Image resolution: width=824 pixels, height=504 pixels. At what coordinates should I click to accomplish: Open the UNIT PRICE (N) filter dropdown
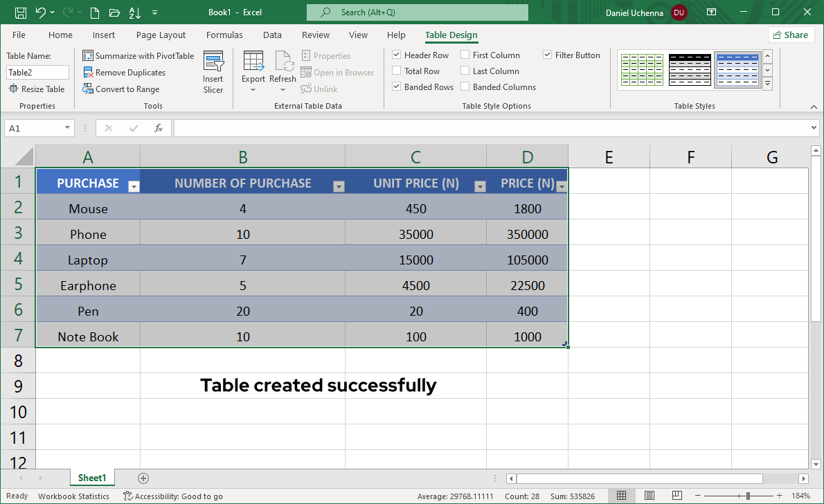tap(479, 186)
